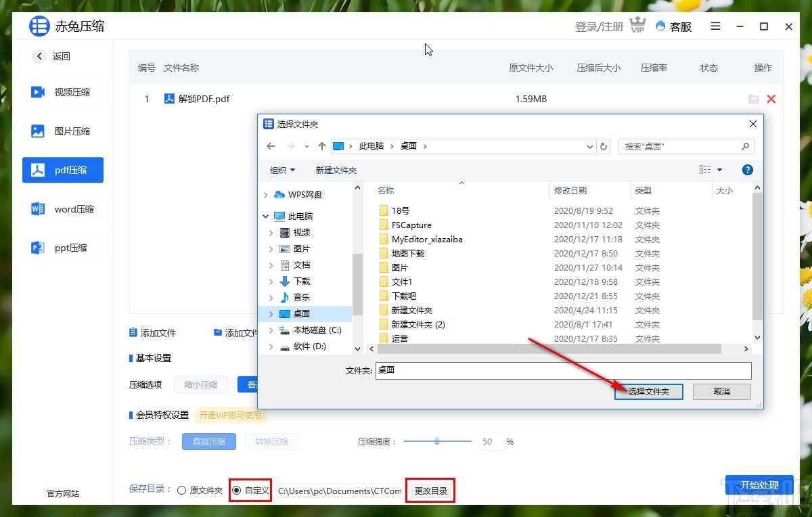This screenshot has height=517, width=812.
Task: Select the FSCapture folder
Action: click(x=411, y=225)
